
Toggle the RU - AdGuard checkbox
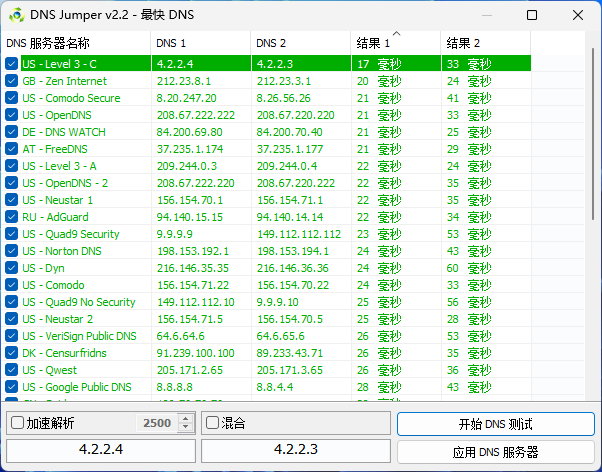12,217
